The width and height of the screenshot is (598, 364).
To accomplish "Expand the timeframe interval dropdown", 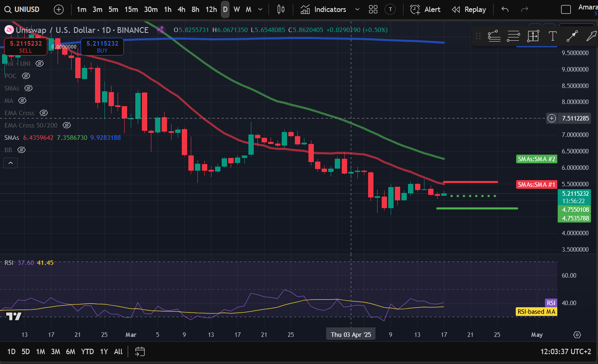I will click(x=260, y=9).
